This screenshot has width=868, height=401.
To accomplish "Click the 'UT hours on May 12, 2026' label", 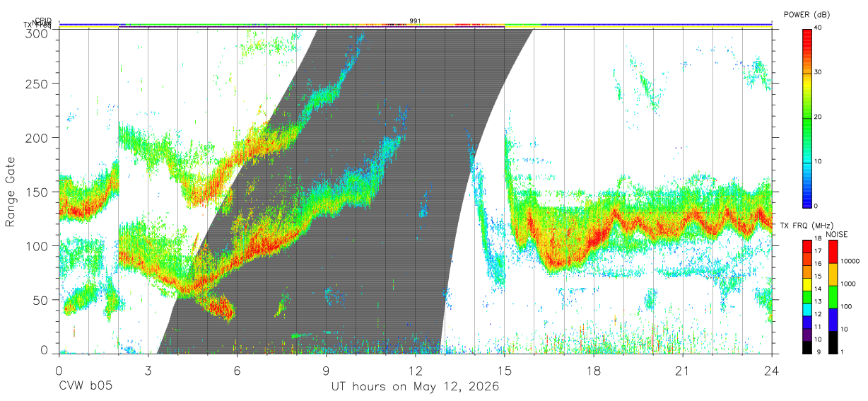I will point(415,387).
